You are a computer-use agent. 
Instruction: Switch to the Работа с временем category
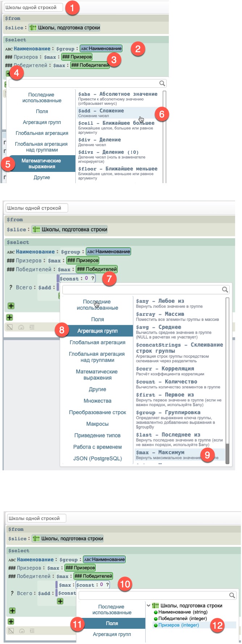point(97,447)
